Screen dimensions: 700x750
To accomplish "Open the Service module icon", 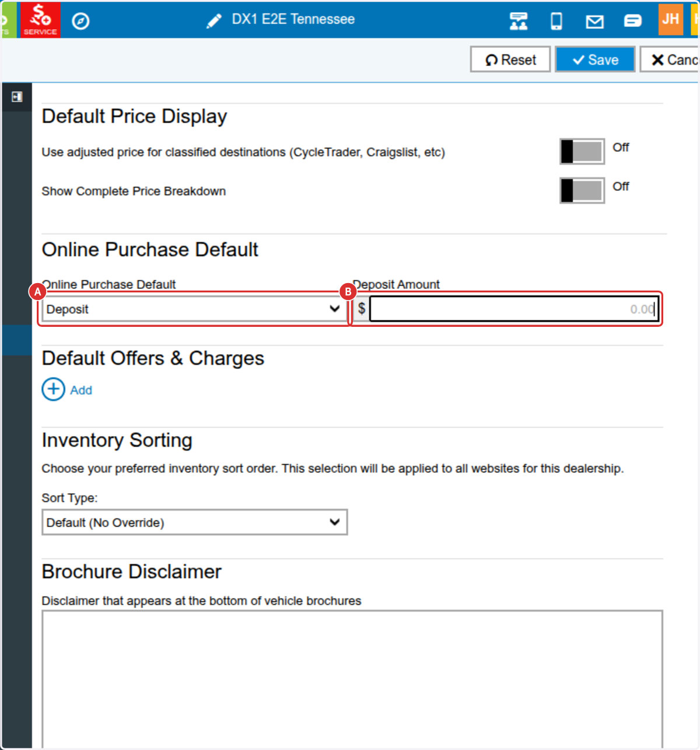I will click(x=40, y=19).
